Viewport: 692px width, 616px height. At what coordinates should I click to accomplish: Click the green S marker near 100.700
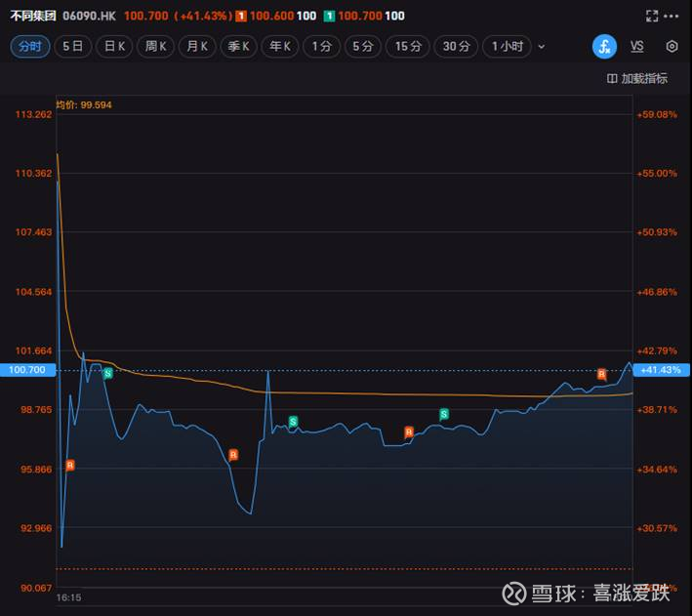(x=108, y=373)
